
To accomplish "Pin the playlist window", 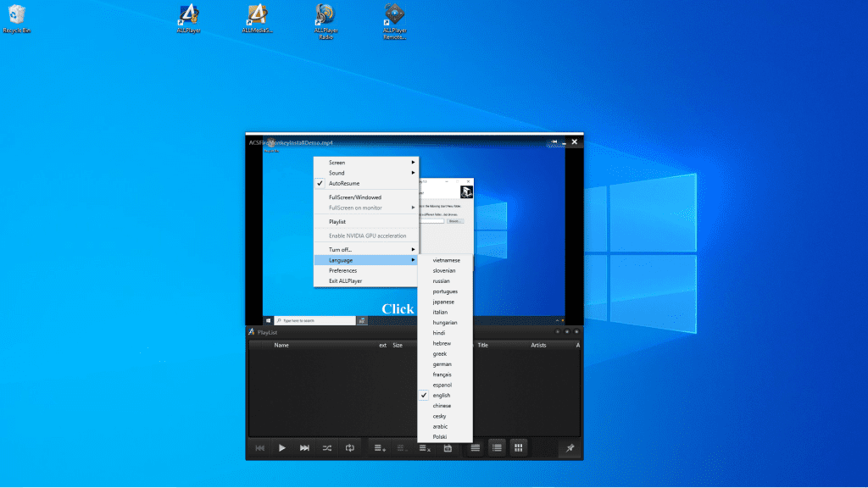I will [570, 447].
